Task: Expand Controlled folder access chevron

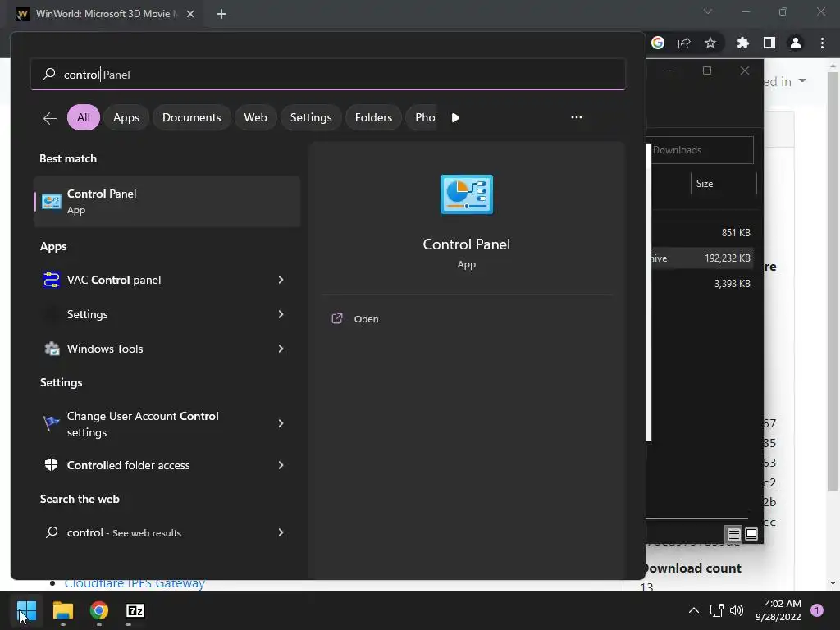Action: point(281,465)
